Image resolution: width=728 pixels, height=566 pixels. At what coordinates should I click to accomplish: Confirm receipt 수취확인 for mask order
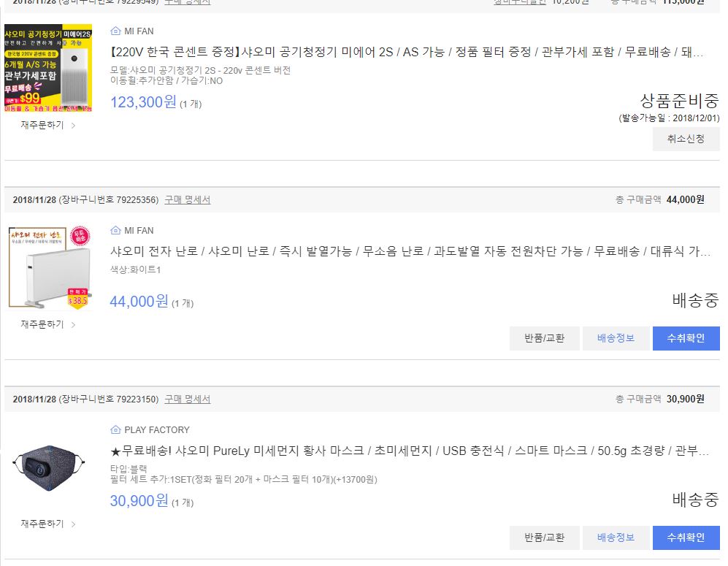pos(686,538)
